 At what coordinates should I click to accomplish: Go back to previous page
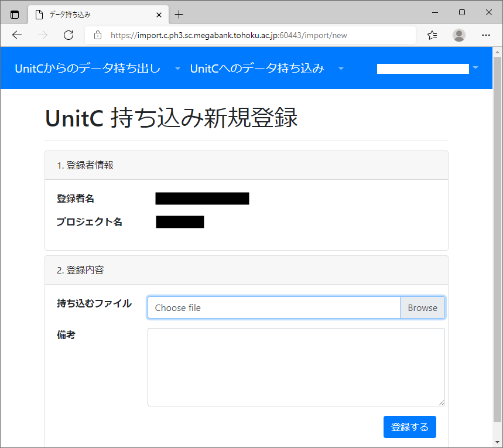coord(16,35)
